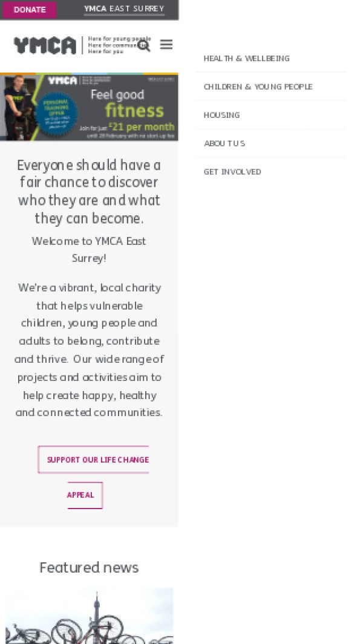Select the Get Involved menu item
Image resolution: width=363 pixels, height=644 pixels.
coord(232,172)
